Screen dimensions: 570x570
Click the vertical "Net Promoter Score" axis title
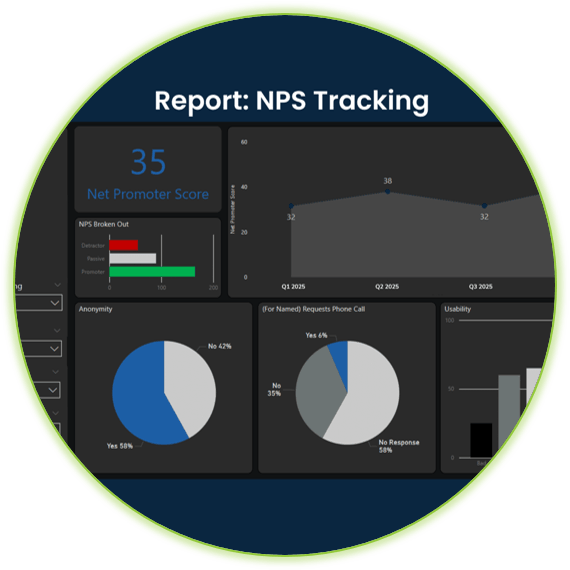click(x=233, y=209)
